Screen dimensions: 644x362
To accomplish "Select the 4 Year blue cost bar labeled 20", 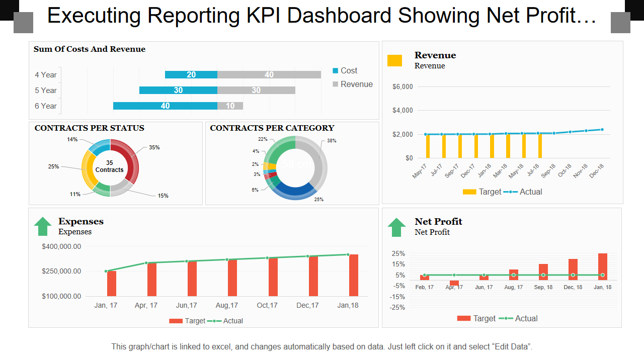I will click(191, 75).
